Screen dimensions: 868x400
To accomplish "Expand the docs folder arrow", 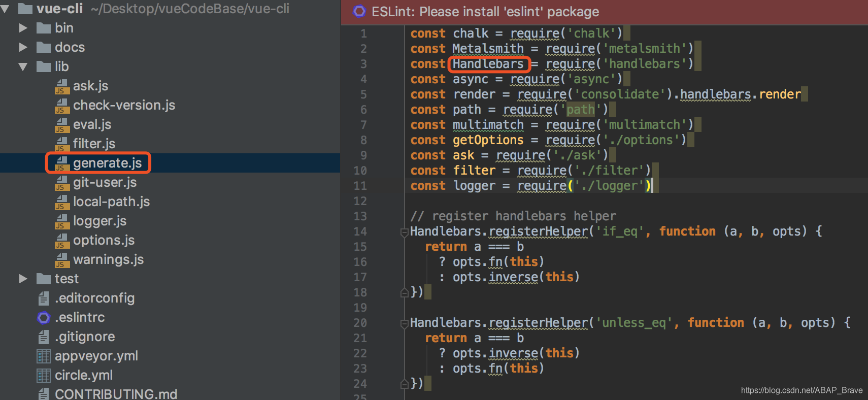I will (23, 47).
